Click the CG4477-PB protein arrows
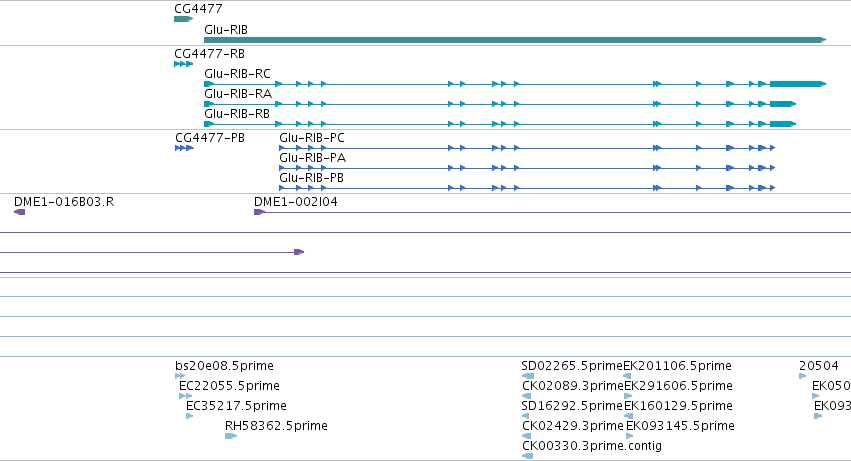This screenshot has height=461, width=851. point(185,148)
